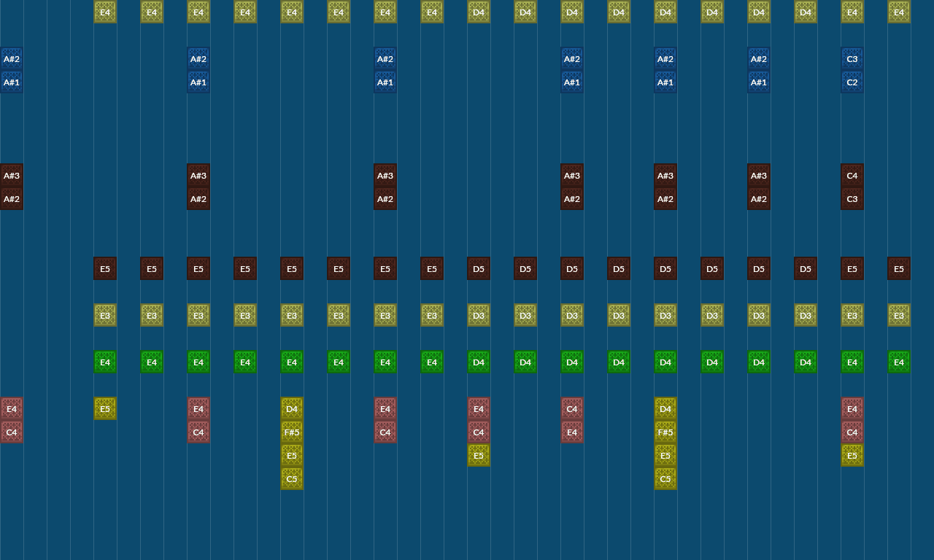The width and height of the screenshot is (934, 560).
Task: Select the last olive D3 note
Action: click(806, 316)
